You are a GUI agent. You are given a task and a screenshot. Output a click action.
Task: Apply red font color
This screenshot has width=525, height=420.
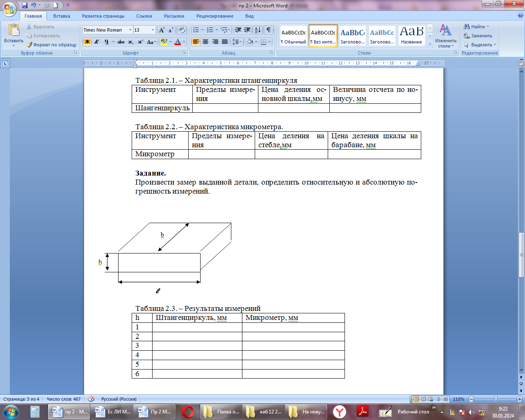click(178, 42)
